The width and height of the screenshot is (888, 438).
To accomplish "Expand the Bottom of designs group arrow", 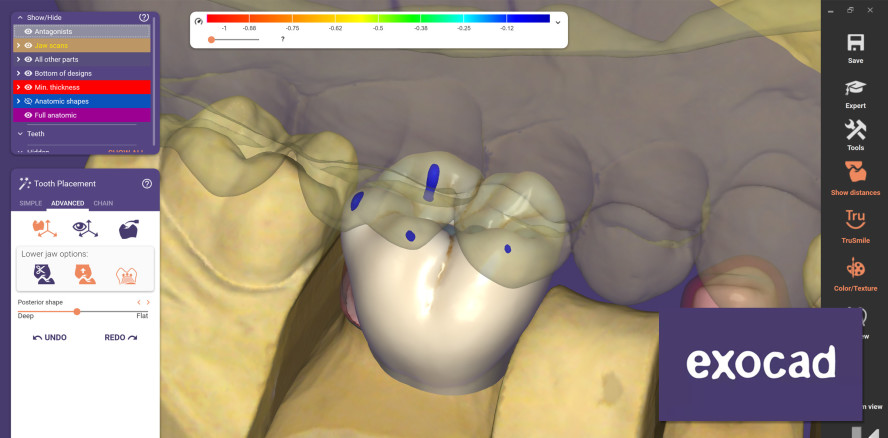I will 19,74.
